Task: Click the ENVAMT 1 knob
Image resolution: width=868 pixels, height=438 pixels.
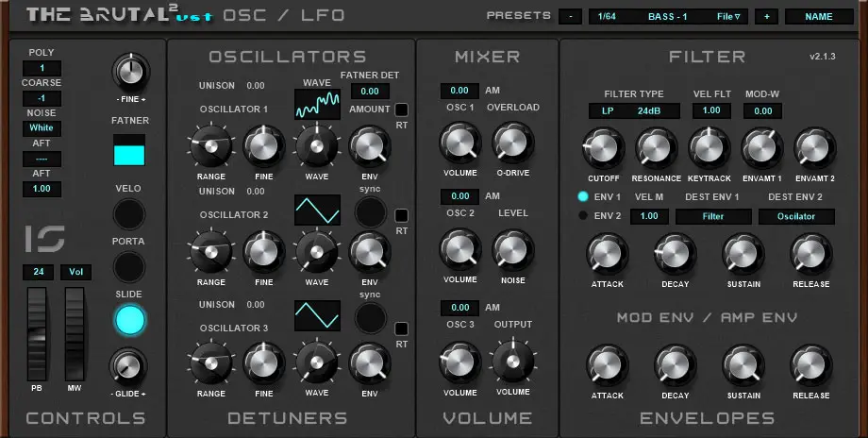Action: coord(762,148)
